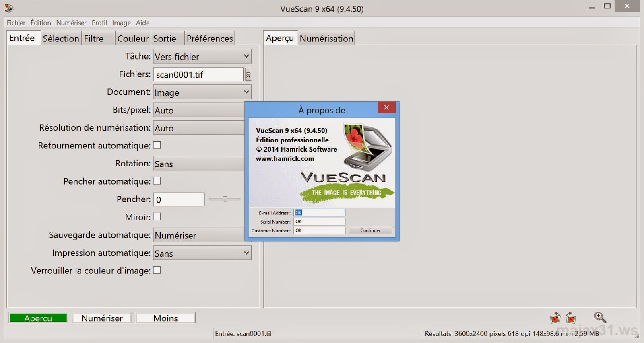Click the Customer Number field
644x343 pixels.
tap(319, 230)
